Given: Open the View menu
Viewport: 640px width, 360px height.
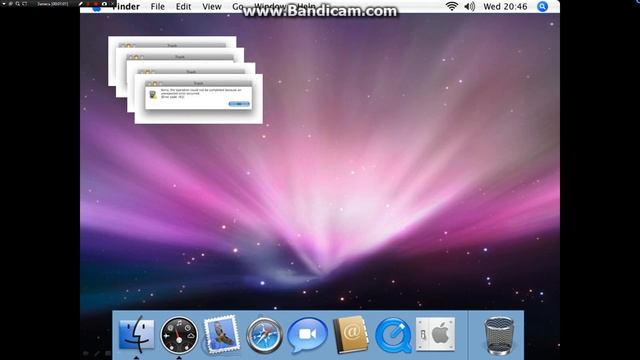Looking at the screenshot, I should 212,7.
